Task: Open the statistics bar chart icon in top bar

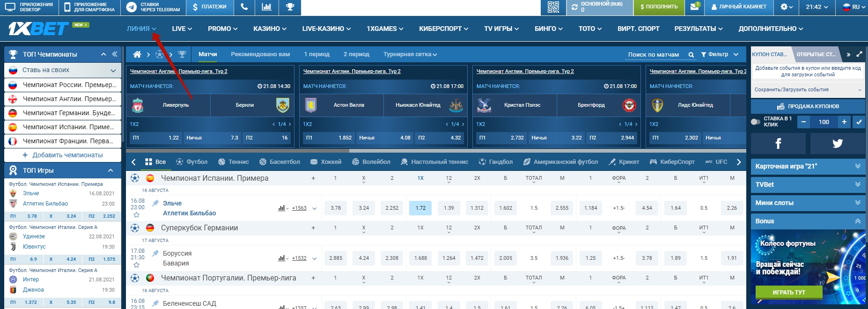Action: coord(266,7)
